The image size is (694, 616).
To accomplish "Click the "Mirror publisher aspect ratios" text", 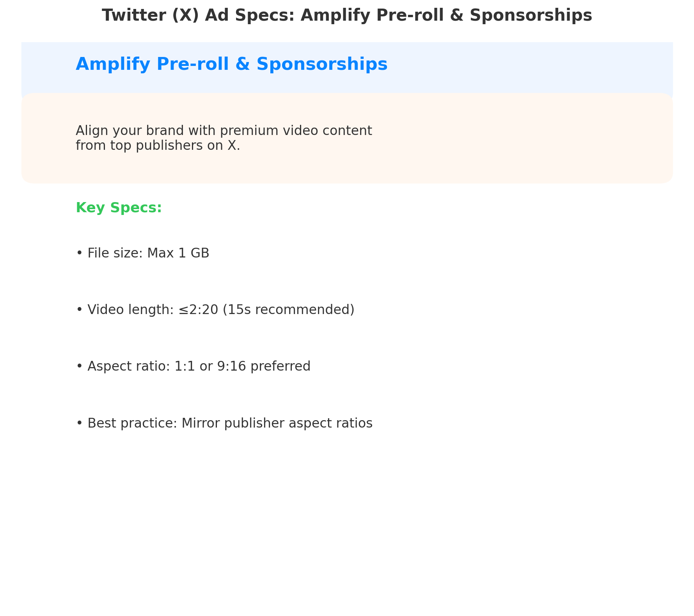I will (x=277, y=423).
